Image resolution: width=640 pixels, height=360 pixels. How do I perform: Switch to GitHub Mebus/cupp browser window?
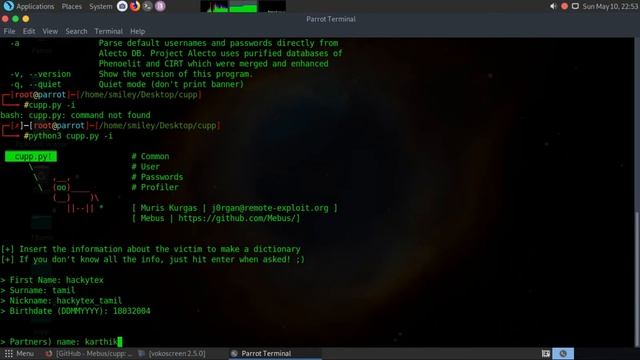[89, 353]
